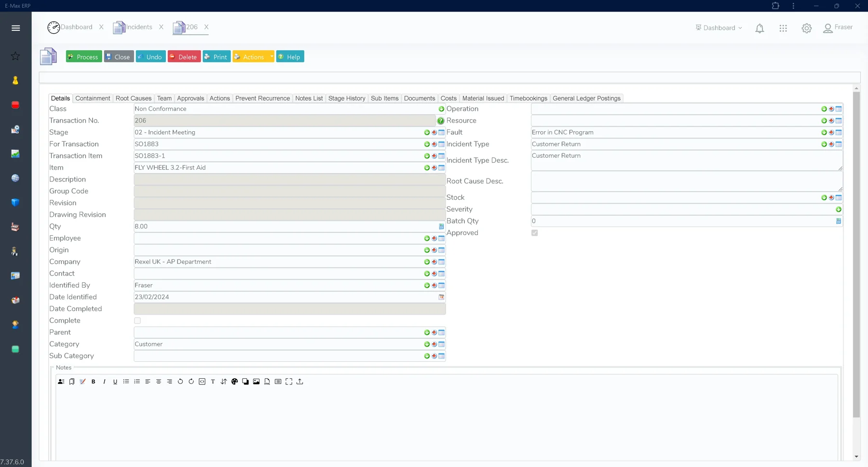Close the Incidents tab
Image resolution: width=868 pixels, height=467 pixels.
pos(161,27)
